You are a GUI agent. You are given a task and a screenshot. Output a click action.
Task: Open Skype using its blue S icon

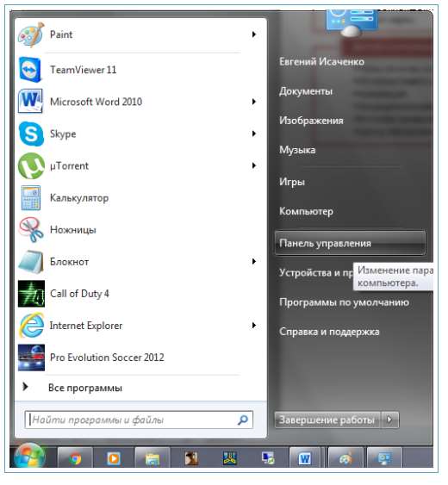point(31,134)
